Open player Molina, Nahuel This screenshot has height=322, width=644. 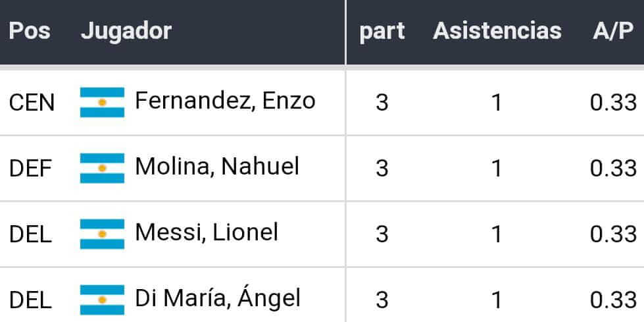click(217, 167)
